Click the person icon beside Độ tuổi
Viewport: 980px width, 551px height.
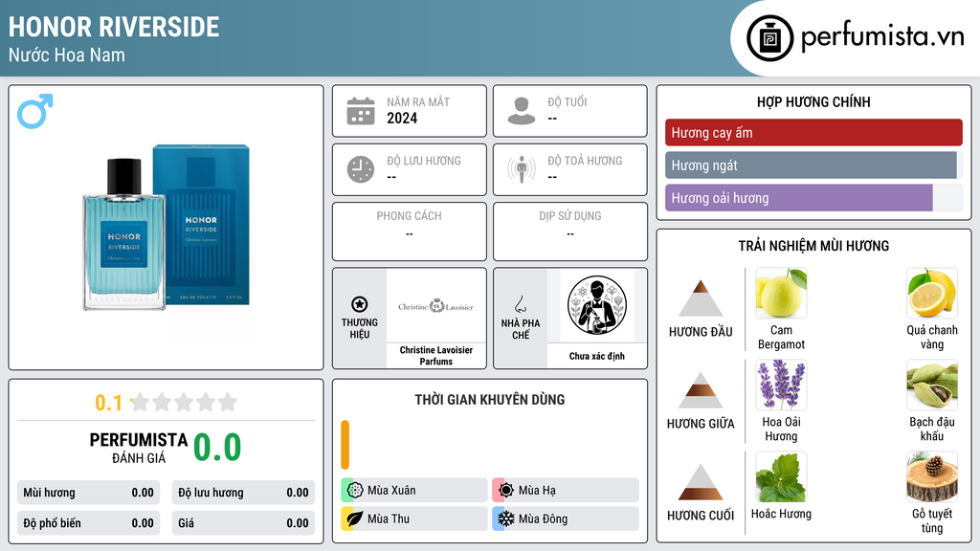click(522, 111)
